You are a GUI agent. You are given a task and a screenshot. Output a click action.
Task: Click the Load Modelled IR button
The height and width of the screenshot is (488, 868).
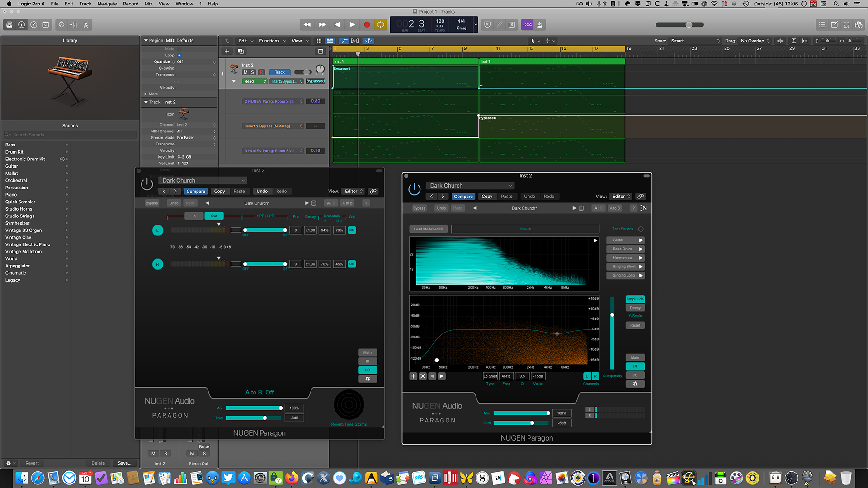[x=428, y=229]
